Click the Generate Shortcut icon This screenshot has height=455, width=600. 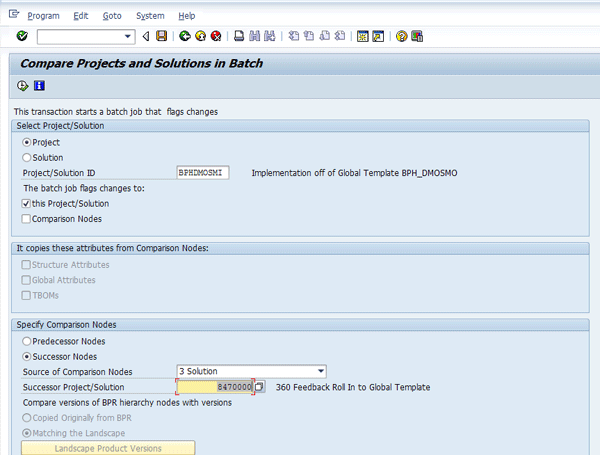click(378, 36)
